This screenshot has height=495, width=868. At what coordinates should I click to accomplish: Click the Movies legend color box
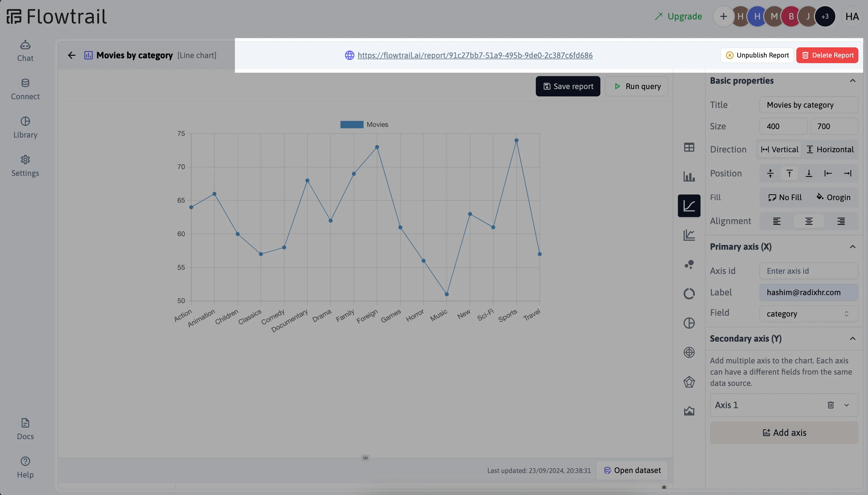pyautogui.click(x=352, y=124)
